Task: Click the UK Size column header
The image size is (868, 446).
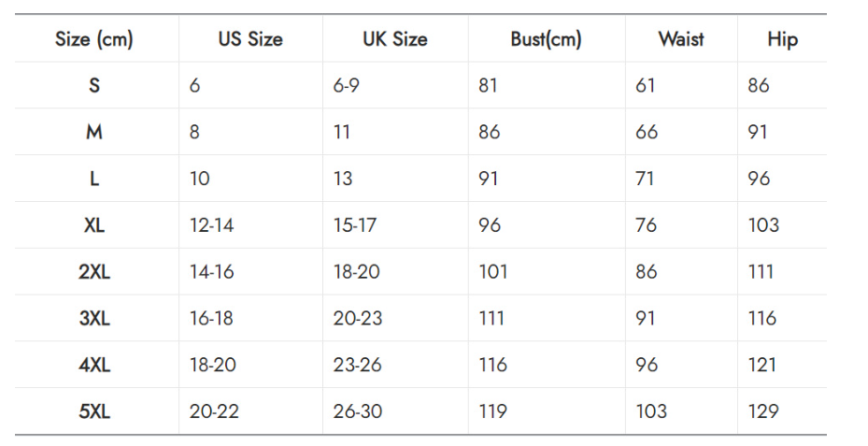Action: 395,39
